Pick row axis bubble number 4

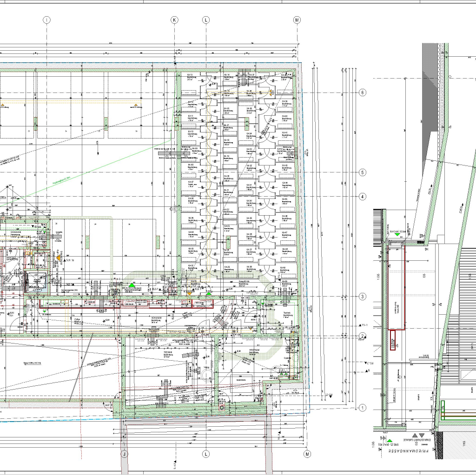[363, 197]
